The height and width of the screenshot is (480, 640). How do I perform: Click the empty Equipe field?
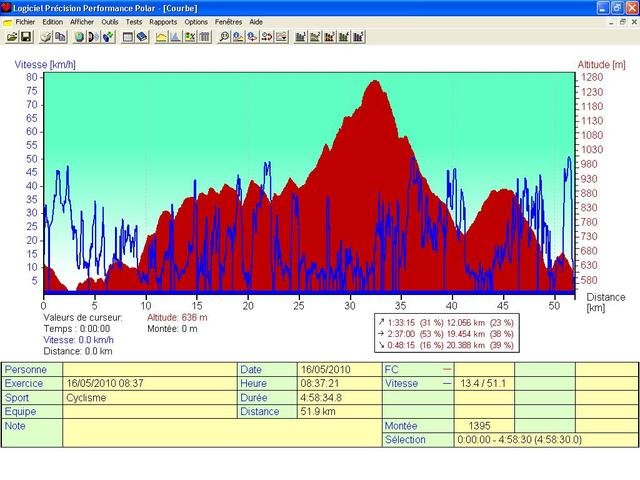coord(150,411)
